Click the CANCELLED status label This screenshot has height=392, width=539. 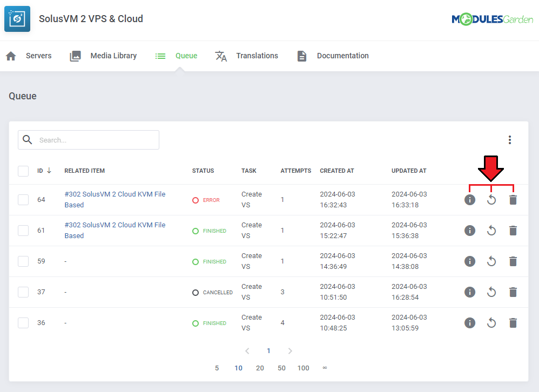pos(218,292)
